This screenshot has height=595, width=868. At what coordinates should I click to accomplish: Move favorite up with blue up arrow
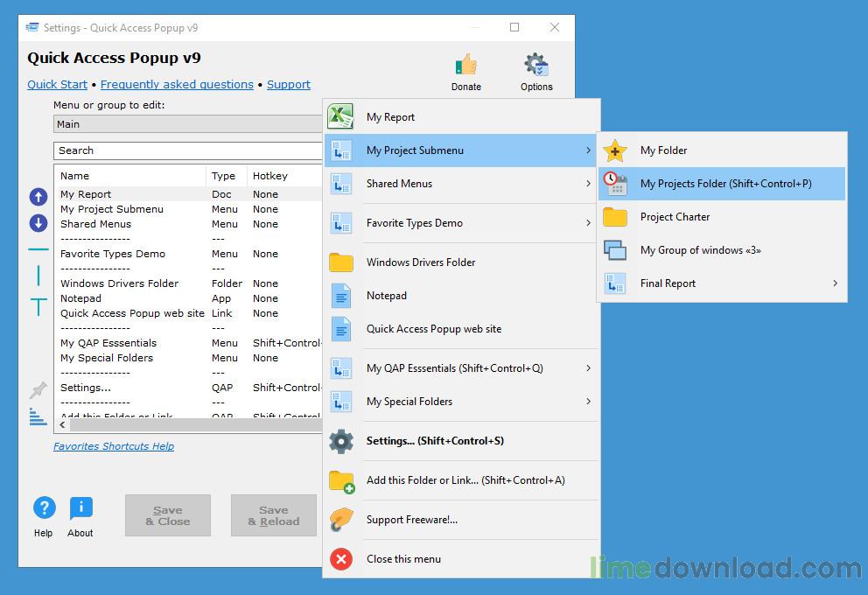click(38, 197)
